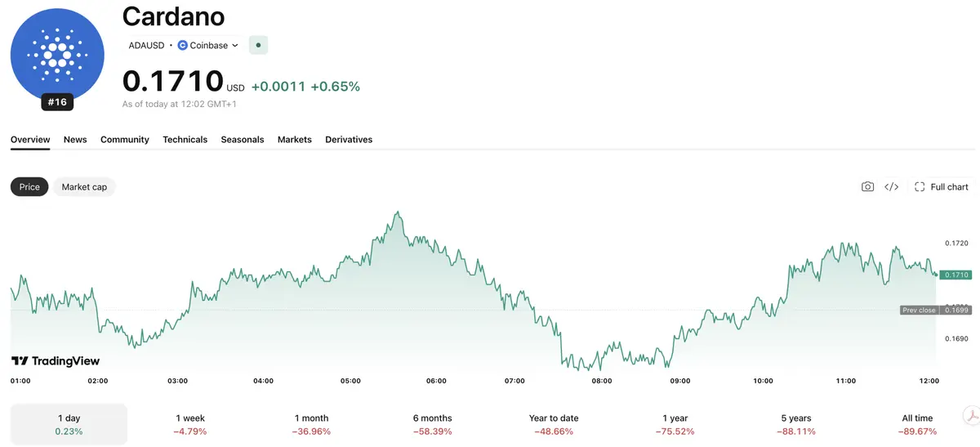The width and height of the screenshot is (980, 447).
Task: Click the Full chart expand icon
Action: tap(920, 187)
